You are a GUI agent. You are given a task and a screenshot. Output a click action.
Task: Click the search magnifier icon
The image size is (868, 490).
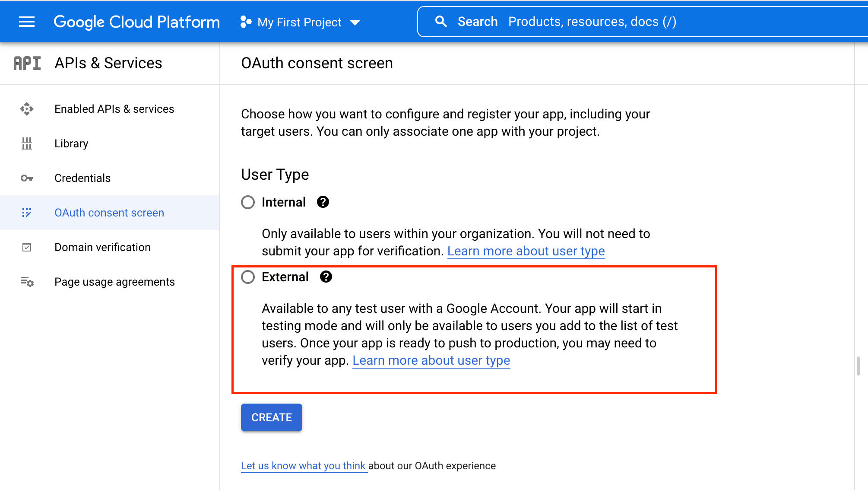pos(441,22)
